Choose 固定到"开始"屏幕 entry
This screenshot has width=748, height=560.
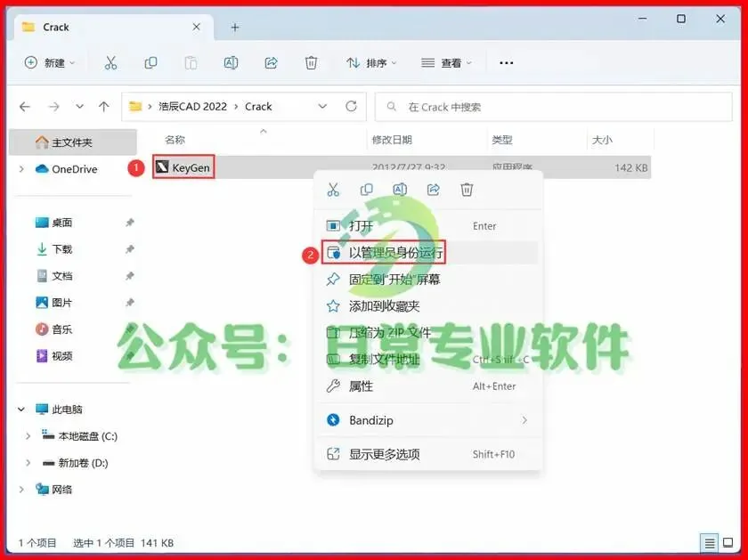click(x=428, y=279)
